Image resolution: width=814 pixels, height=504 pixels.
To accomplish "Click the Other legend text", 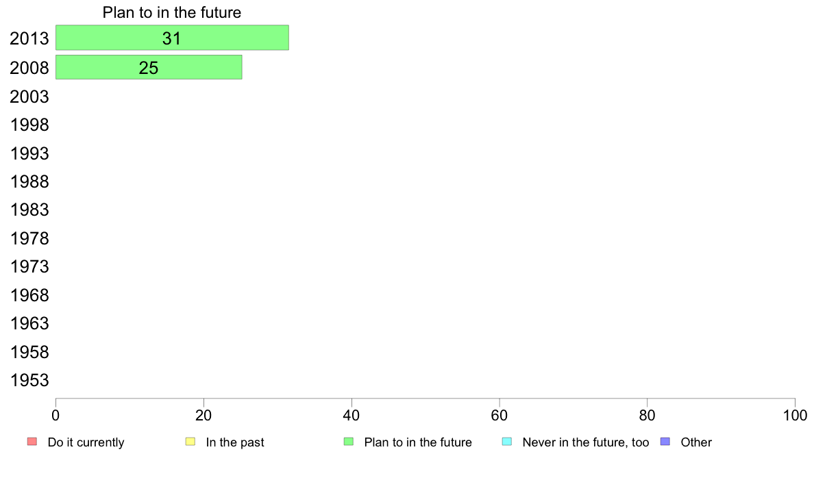I will [696, 442].
